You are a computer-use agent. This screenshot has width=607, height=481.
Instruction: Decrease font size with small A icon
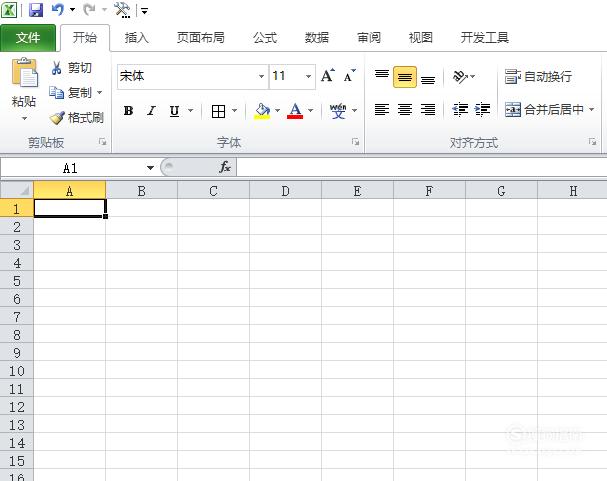click(349, 75)
